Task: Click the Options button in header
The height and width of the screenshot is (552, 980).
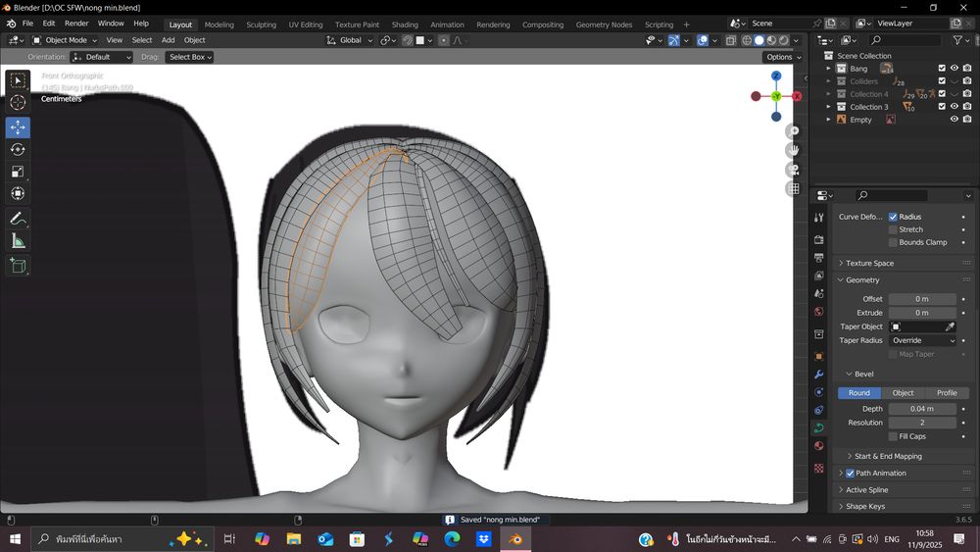Action: [782, 57]
